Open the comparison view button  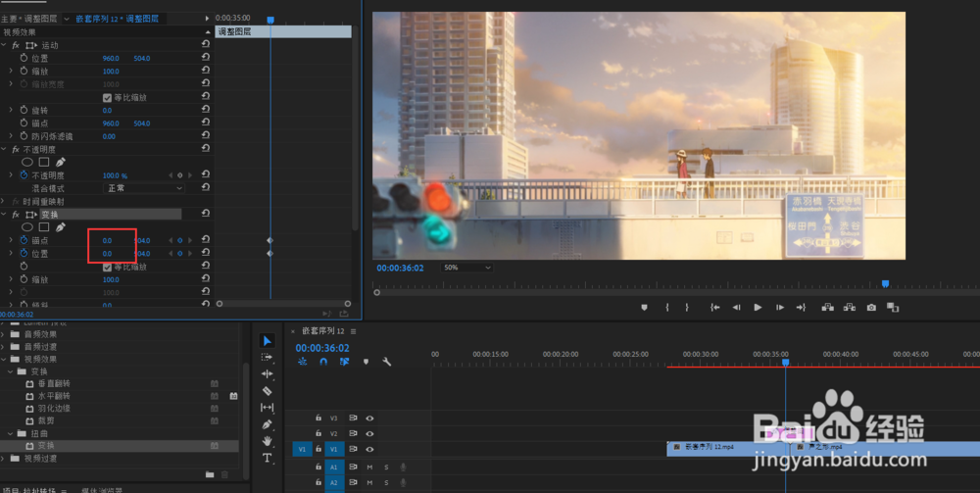[x=893, y=308]
